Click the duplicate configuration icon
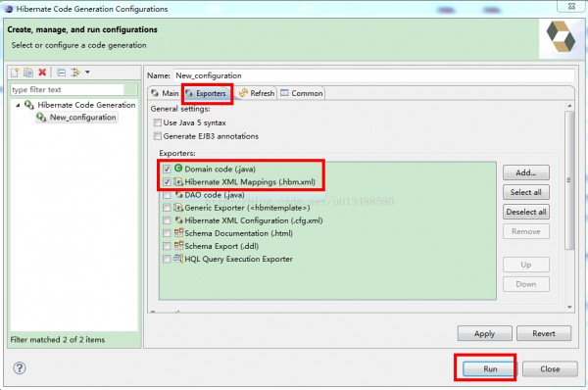Viewport: 588px width, 390px height. (x=28, y=72)
